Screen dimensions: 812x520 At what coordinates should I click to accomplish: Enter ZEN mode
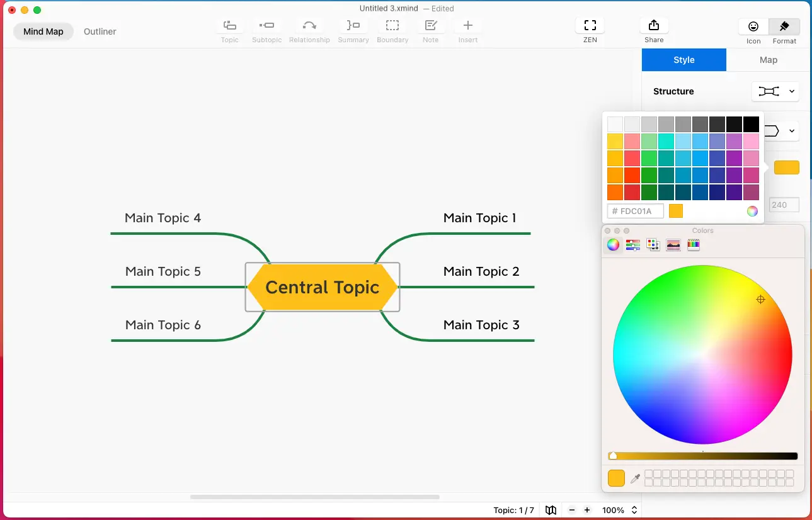tap(589, 28)
